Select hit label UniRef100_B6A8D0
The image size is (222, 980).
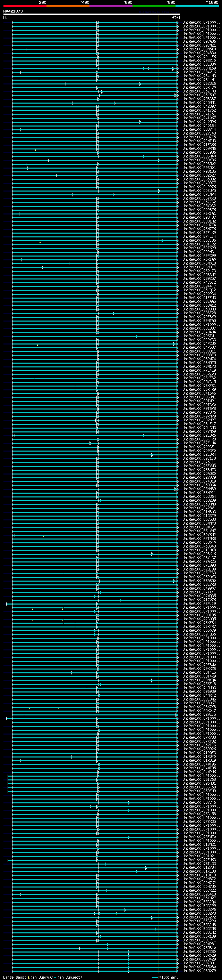click(x=199, y=581)
